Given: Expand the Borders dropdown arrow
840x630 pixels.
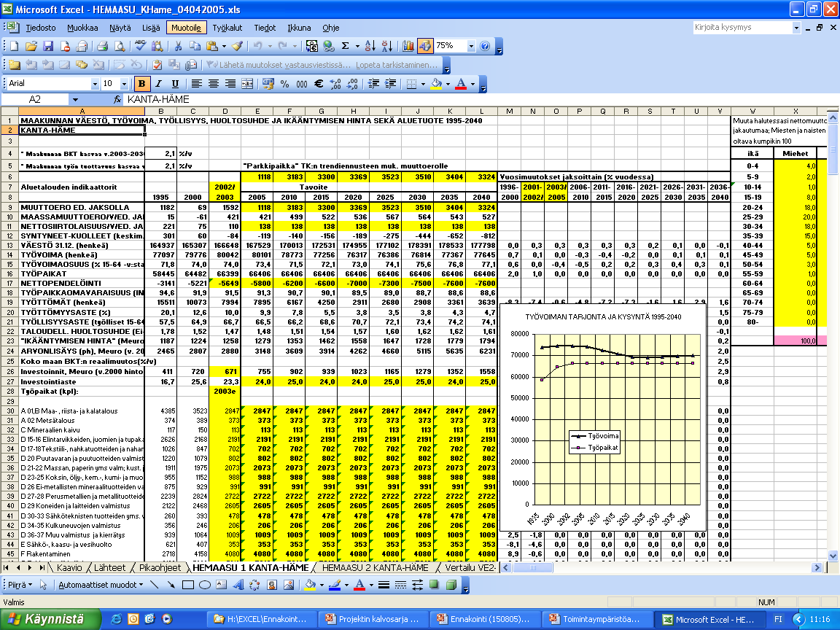Looking at the screenshot, I should pos(423,84).
